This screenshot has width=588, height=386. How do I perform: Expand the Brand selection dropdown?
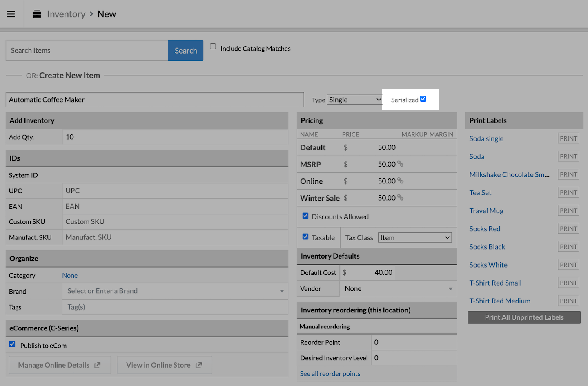pyautogui.click(x=282, y=291)
